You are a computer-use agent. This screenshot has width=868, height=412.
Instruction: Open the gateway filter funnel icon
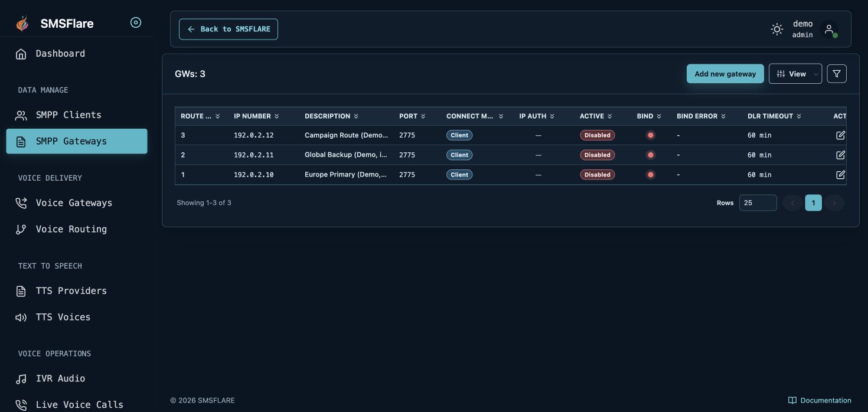pyautogui.click(x=837, y=74)
